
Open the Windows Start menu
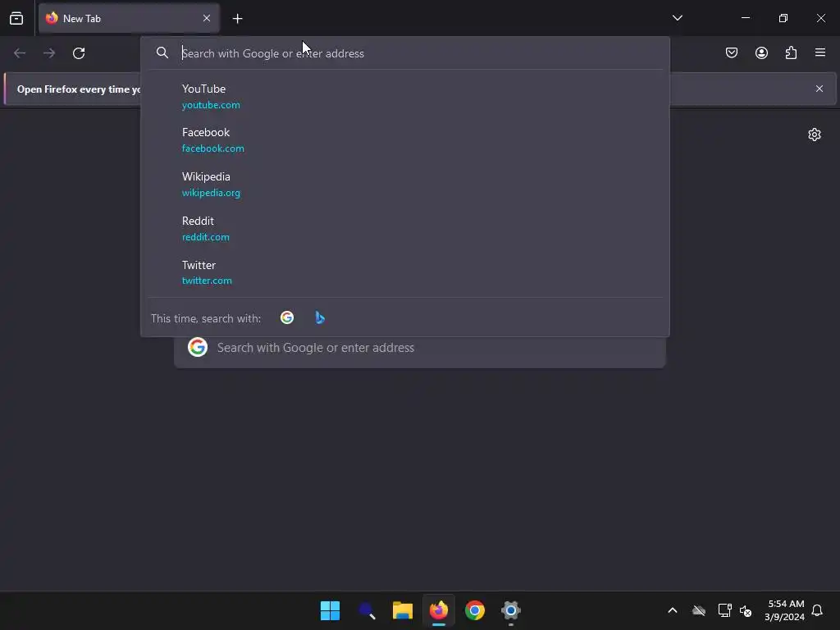330,610
